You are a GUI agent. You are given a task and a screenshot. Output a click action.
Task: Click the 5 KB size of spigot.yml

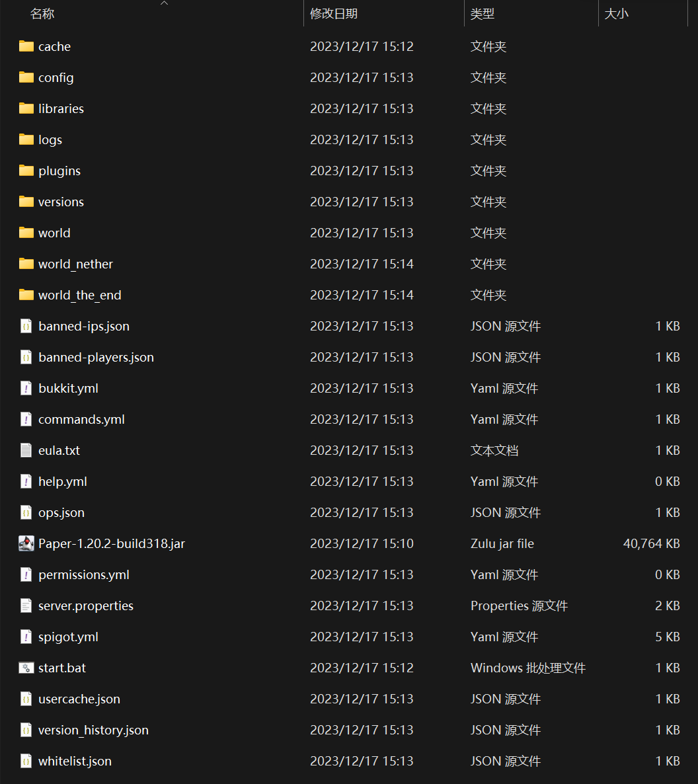pos(668,637)
